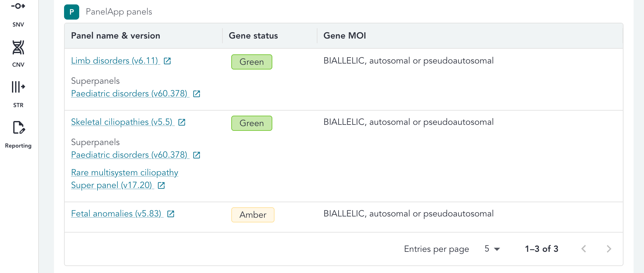
Task: Go to next page of panels
Action: click(x=609, y=249)
